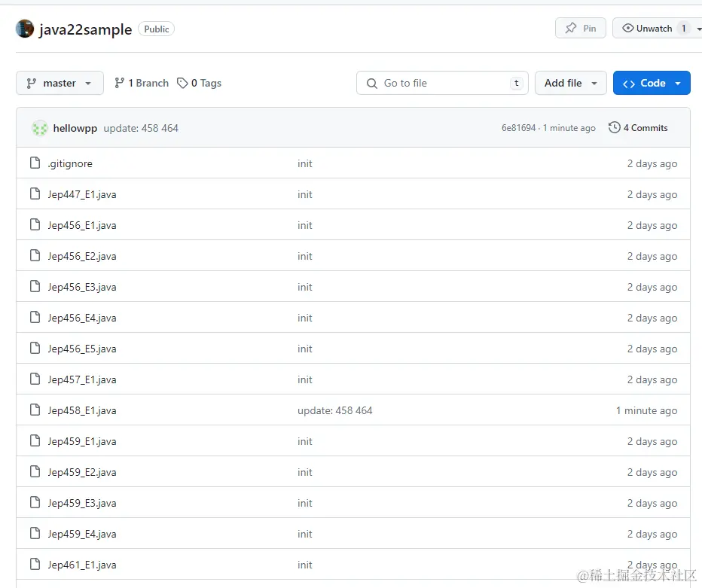View the 1 Branch link
This screenshot has height=588, width=702.
point(142,83)
